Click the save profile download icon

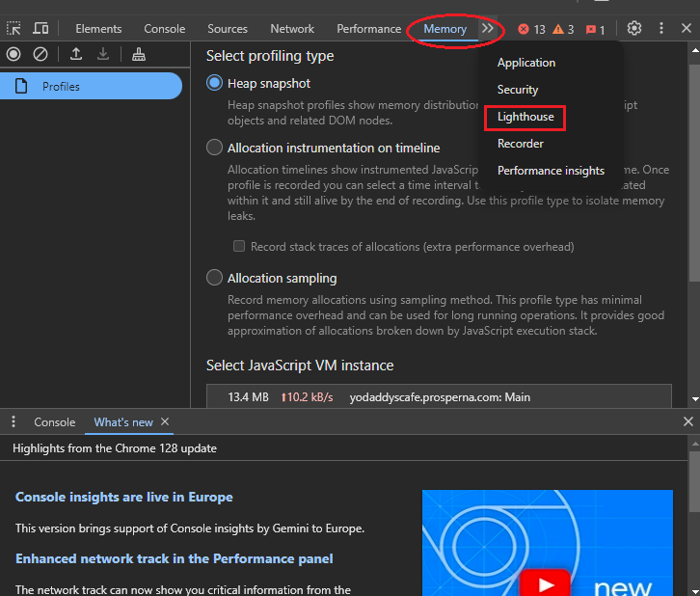(103, 54)
